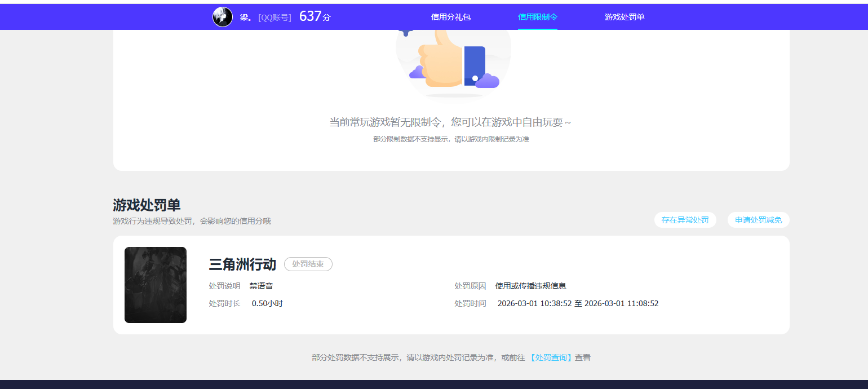This screenshot has width=868, height=389.
Task: Click the 三角洲行动 game title
Action: pos(241,264)
